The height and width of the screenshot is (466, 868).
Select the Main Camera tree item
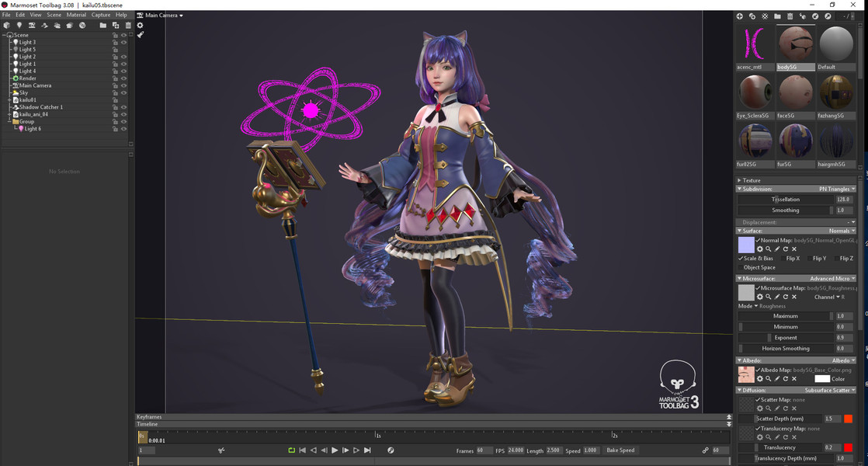pyautogui.click(x=35, y=85)
